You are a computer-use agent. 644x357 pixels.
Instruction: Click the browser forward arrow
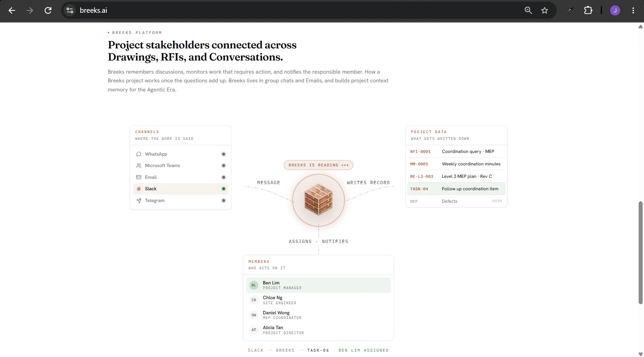pyautogui.click(x=30, y=10)
